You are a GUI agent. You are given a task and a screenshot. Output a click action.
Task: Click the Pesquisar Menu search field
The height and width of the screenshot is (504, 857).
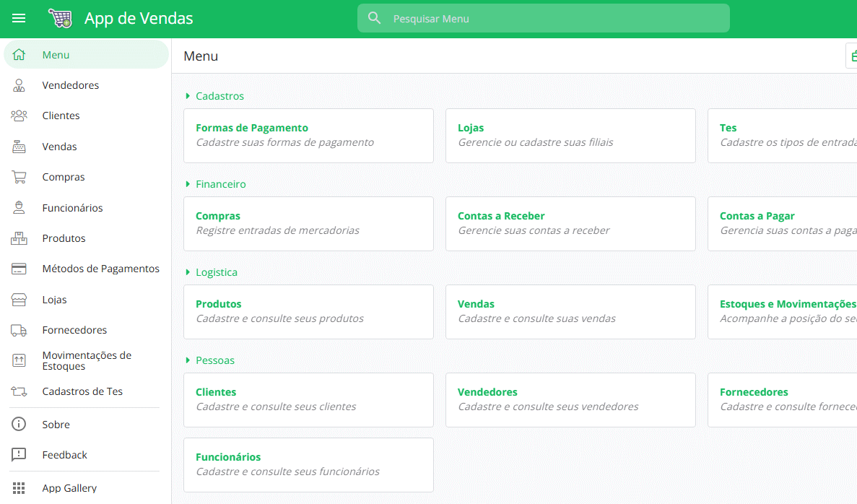click(x=543, y=17)
